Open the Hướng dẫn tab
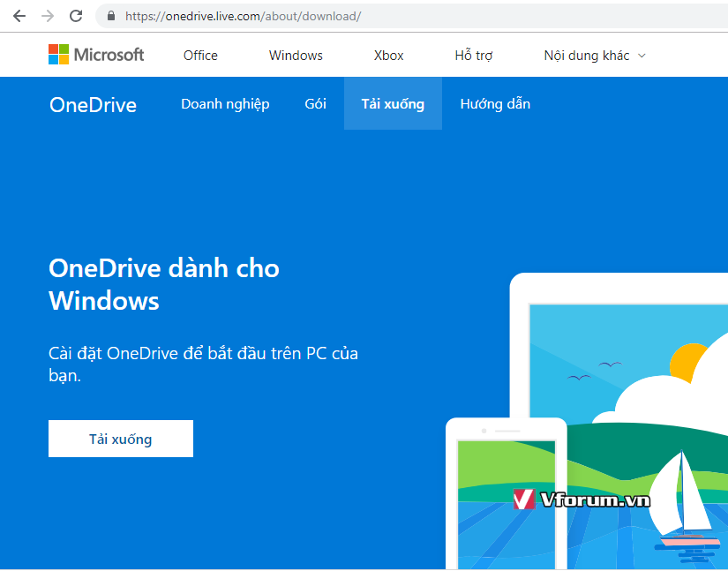 point(495,104)
